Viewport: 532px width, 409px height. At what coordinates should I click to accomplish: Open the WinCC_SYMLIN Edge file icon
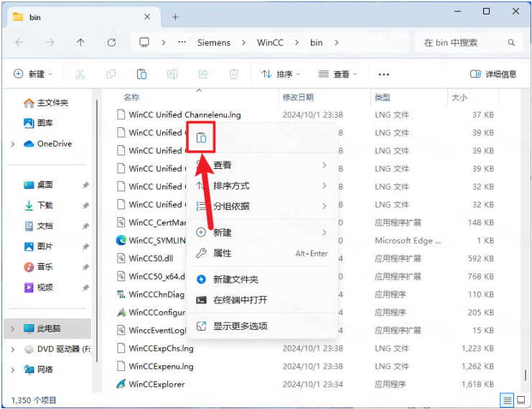pyautogui.click(x=121, y=241)
